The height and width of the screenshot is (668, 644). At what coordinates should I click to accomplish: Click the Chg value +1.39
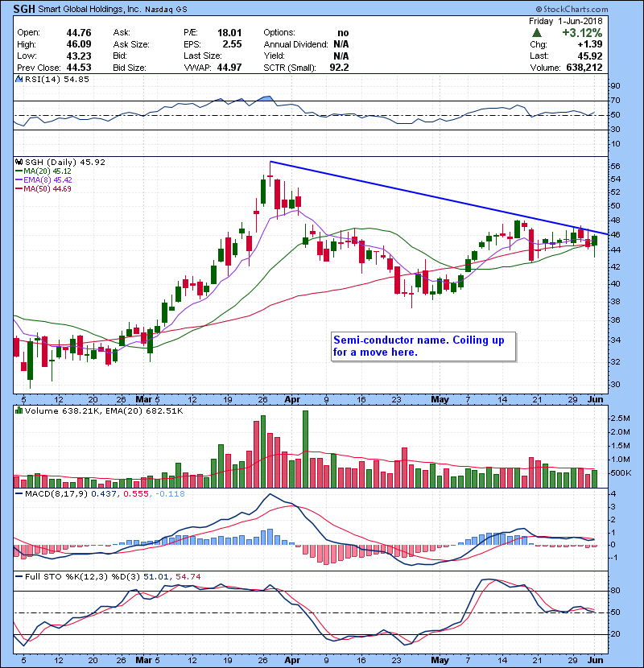point(590,44)
